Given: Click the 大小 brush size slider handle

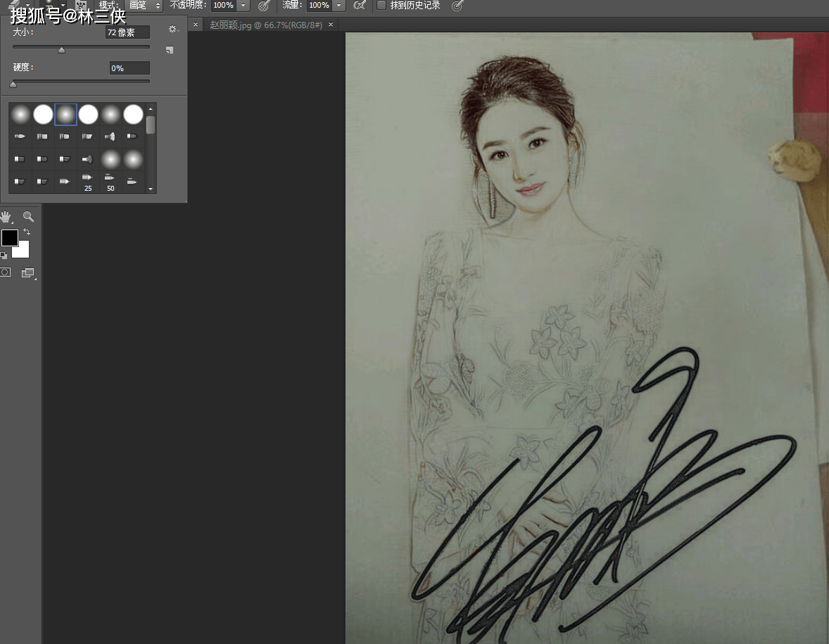Looking at the screenshot, I should click(x=61, y=50).
